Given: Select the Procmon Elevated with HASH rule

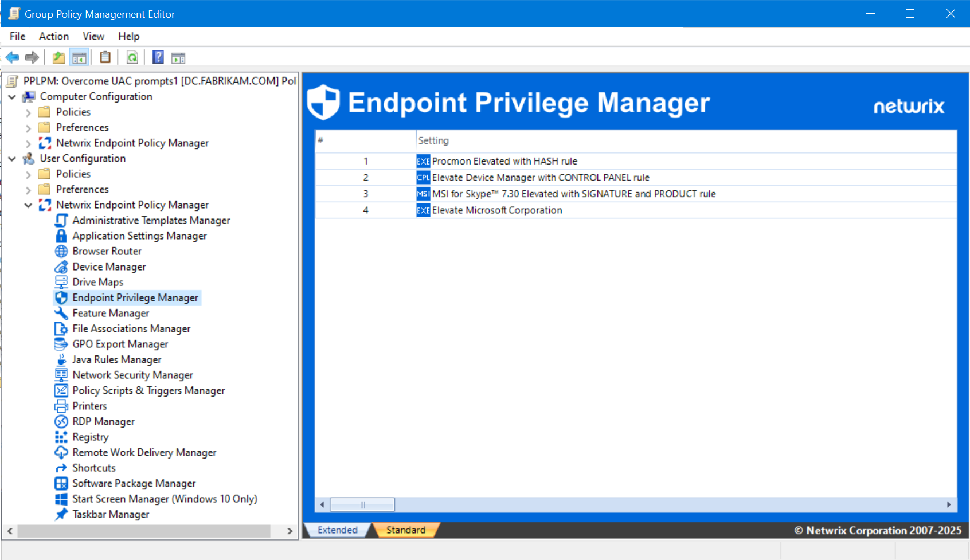Looking at the screenshot, I should [x=636, y=161].
